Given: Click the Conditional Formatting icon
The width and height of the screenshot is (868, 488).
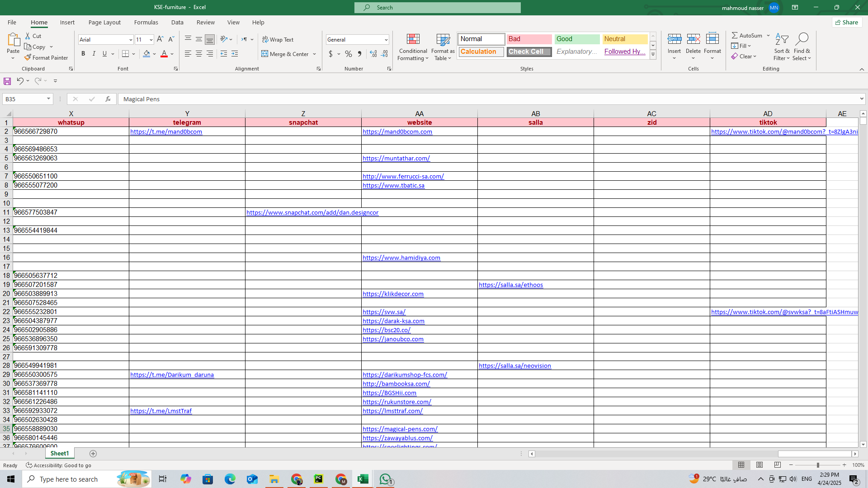Looking at the screenshot, I should (x=413, y=39).
